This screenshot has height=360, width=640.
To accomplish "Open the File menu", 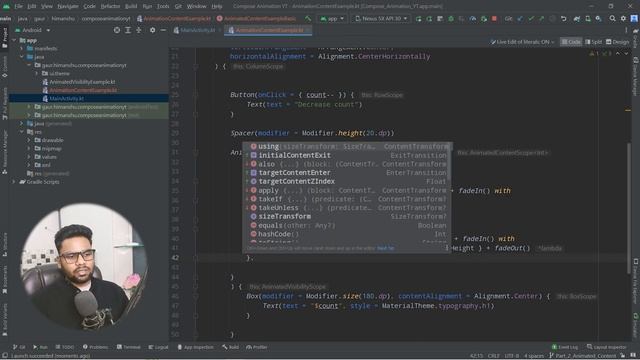I will pyautogui.click(x=19, y=6).
